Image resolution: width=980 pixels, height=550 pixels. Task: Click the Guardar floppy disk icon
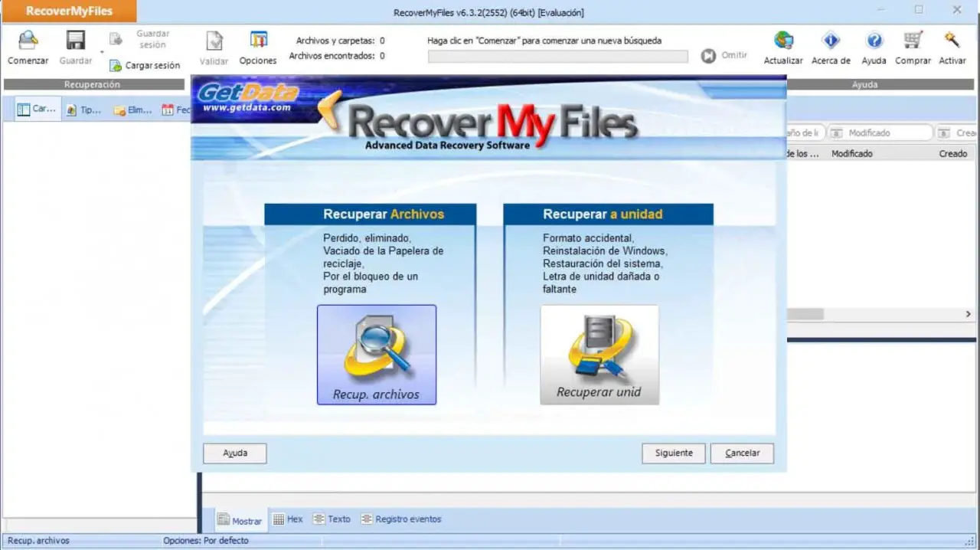tap(75, 41)
